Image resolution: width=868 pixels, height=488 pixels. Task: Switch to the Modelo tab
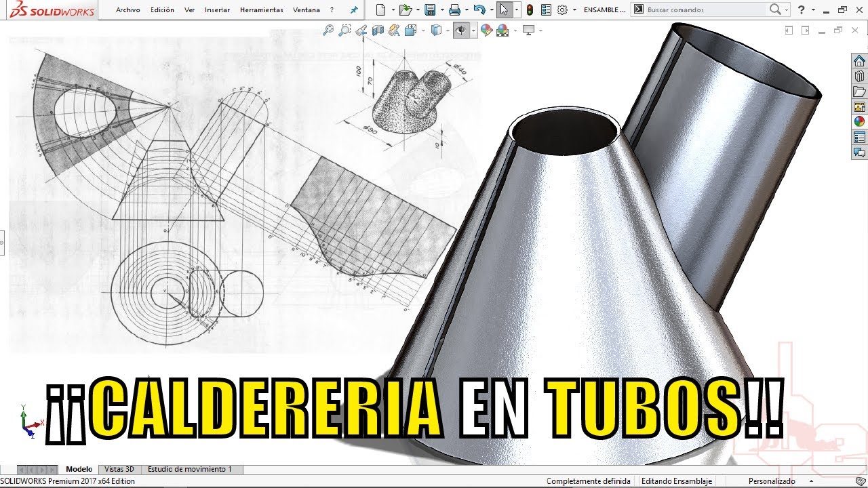pyautogui.click(x=79, y=469)
